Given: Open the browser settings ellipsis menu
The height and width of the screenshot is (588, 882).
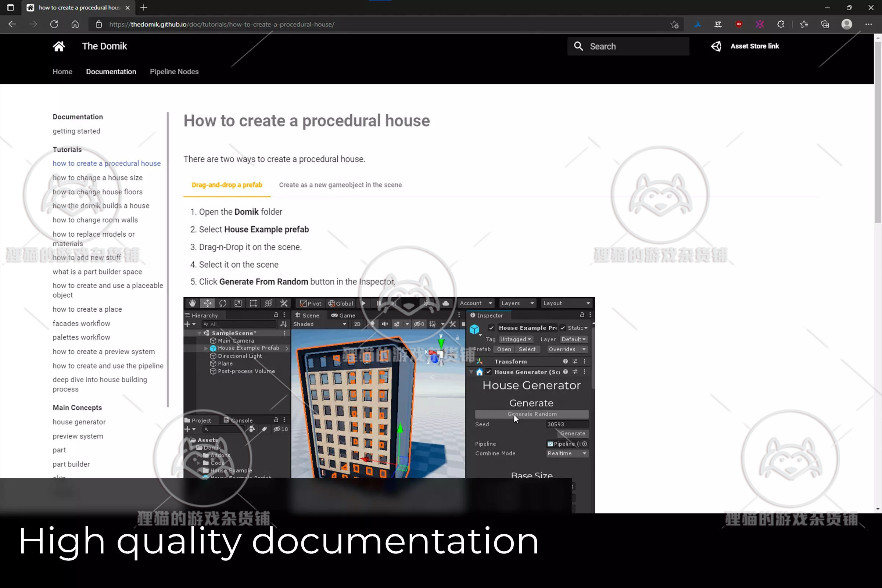Looking at the screenshot, I should tap(868, 24).
